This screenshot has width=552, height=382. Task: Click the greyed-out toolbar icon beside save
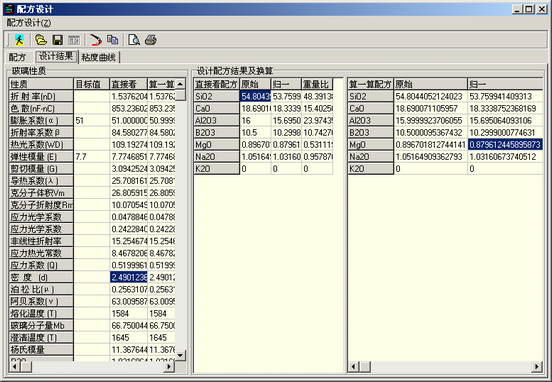pos(74,40)
